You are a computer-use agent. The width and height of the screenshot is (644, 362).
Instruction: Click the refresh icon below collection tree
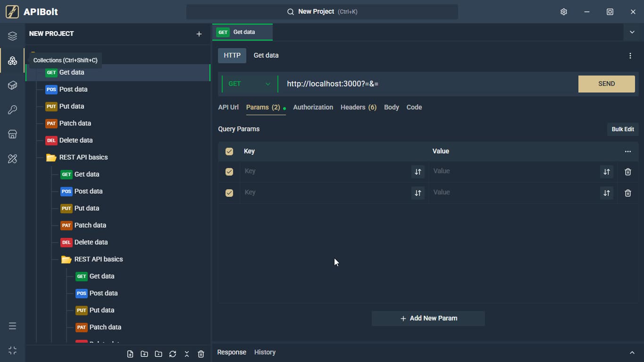point(173,354)
